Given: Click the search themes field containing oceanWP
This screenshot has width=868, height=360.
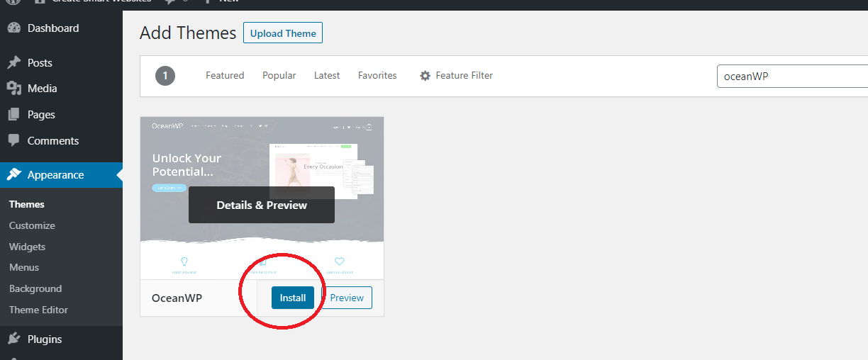Looking at the screenshot, I should pos(792,76).
